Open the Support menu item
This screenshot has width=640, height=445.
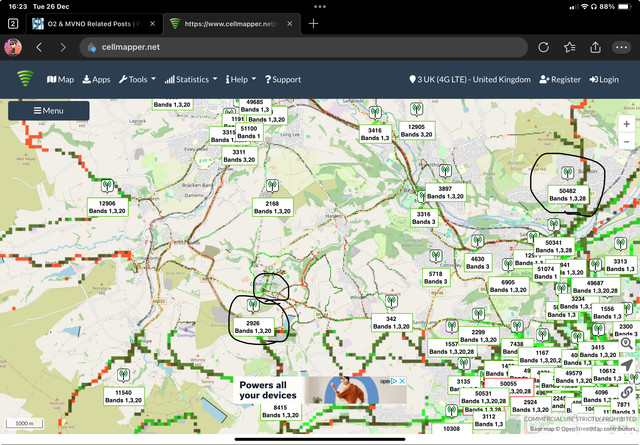(283, 80)
